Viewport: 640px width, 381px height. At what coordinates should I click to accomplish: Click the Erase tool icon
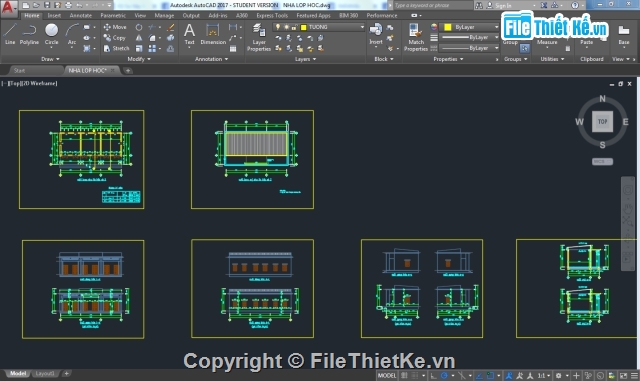171,27
